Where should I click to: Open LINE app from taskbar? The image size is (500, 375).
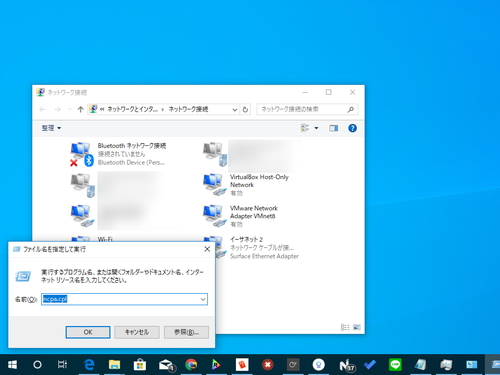pyautogui.click(x=395, y=365)
